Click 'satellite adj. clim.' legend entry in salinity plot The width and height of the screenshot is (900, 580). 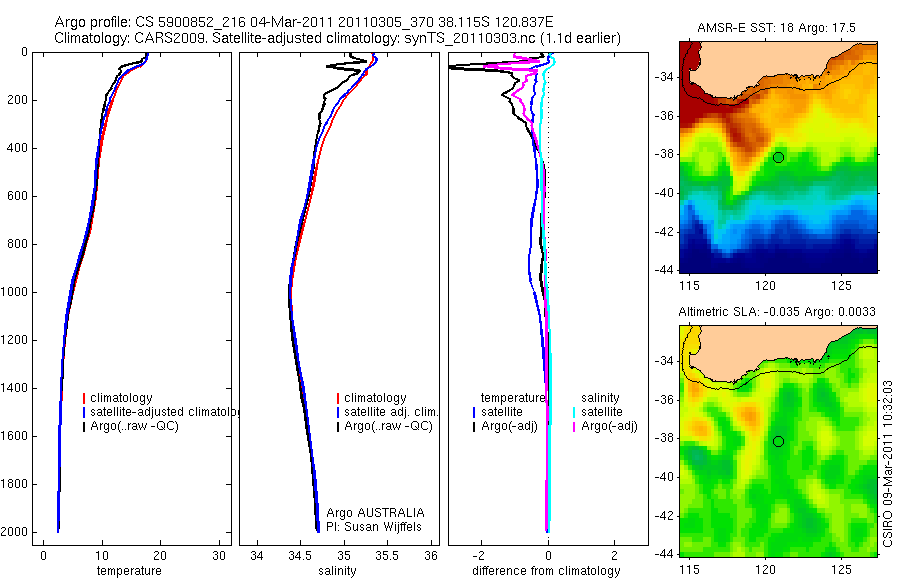click(x=387, y=412)
